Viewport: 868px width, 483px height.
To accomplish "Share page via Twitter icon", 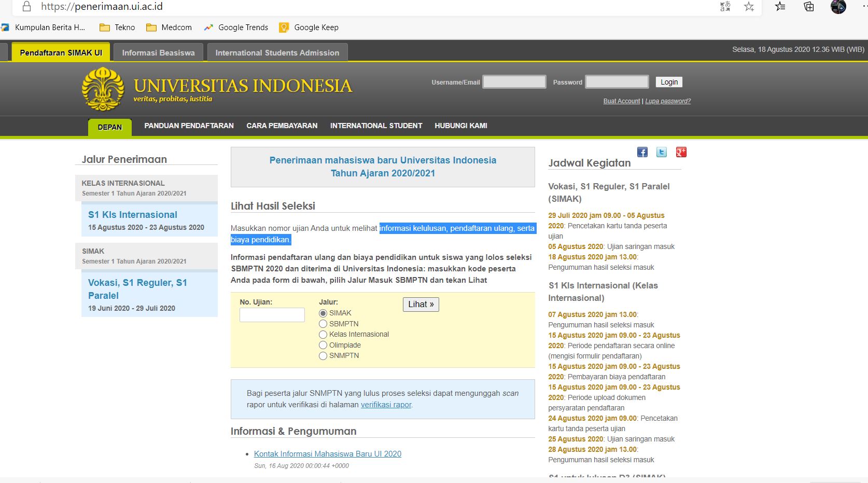I will click(x=662, y=152).
